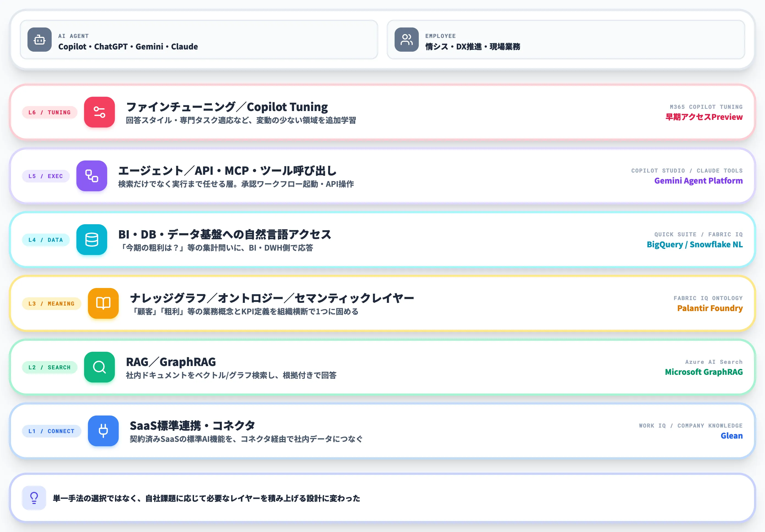This screenshot has height=532, width=765.
Task: Click the orange open-book icon
Action: (103, 303)
